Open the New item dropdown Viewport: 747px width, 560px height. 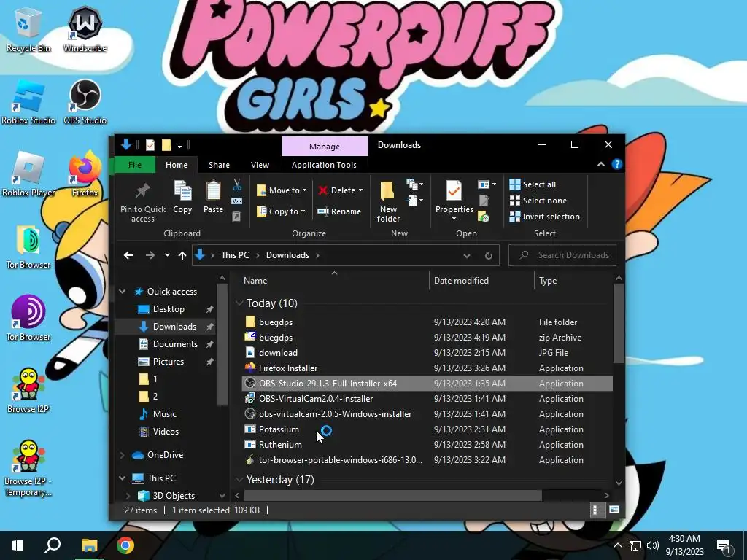(x=414, y=184)
